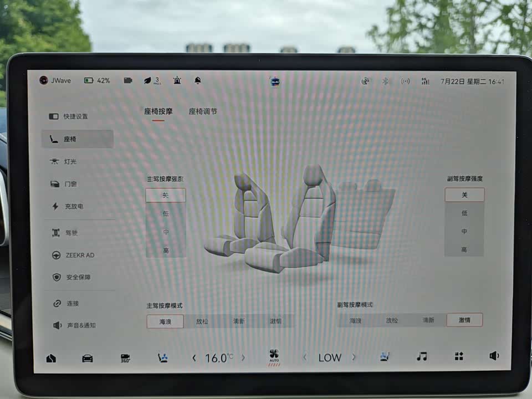Open the music player icon
Screen dimensions: 532x399
tap(422, 356)
